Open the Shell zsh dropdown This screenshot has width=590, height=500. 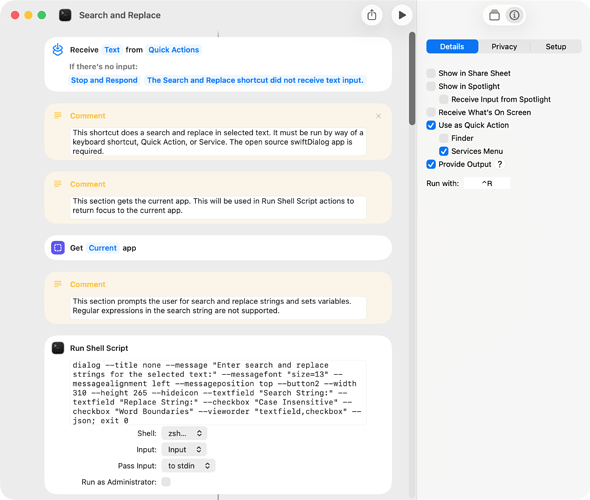tap(184, 433)
